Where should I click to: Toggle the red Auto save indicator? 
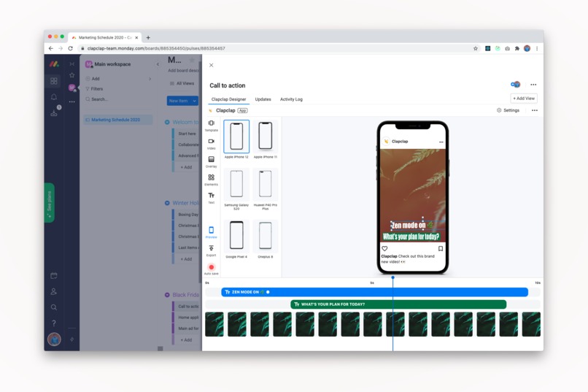[211, 269]
